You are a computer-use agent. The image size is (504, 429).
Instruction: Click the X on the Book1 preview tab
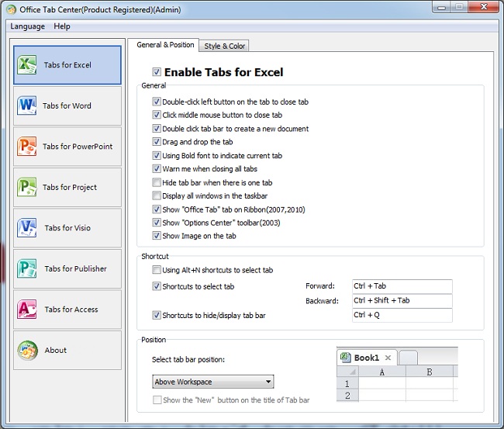(388, 358)
